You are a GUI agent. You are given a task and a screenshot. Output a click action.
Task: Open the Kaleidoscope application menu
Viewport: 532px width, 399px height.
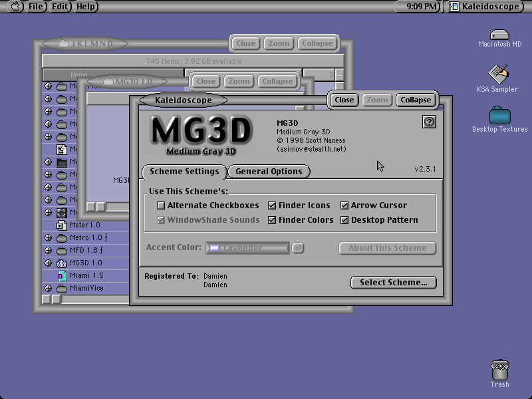coord(486,7)
